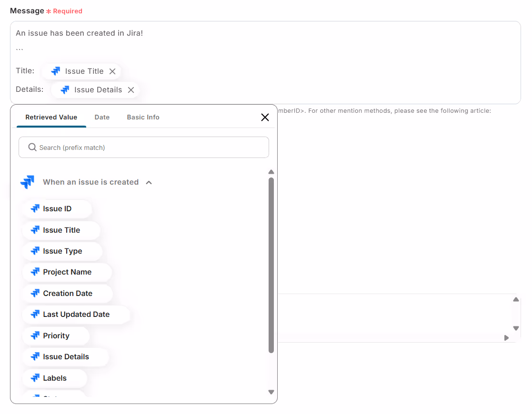The image size is (532, 414).
Task: Click the magnifier search icon
Action: pyautogui.click(x=32, y=147)
